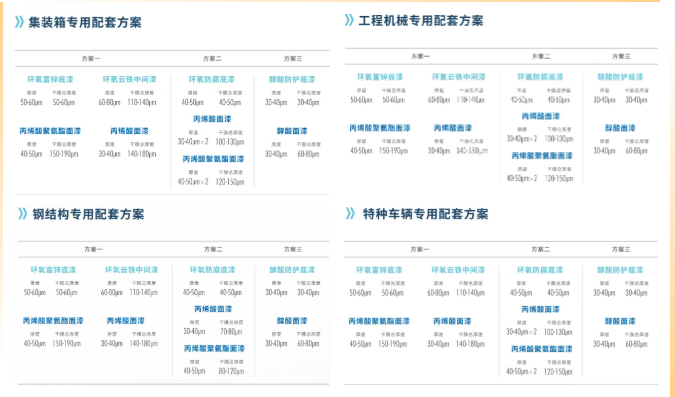Click 环氧防腐底漆 in the 工程机械 table

point(540,77)
